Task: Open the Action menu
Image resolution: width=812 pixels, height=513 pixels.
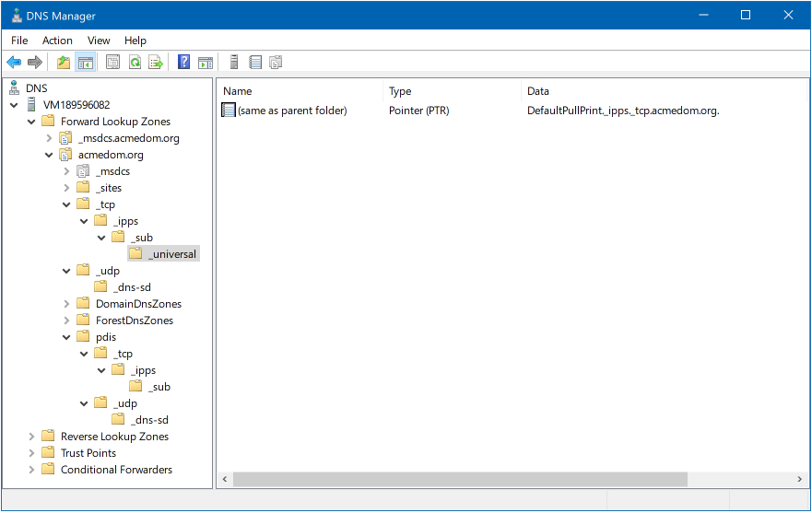Action: [57, 41]
